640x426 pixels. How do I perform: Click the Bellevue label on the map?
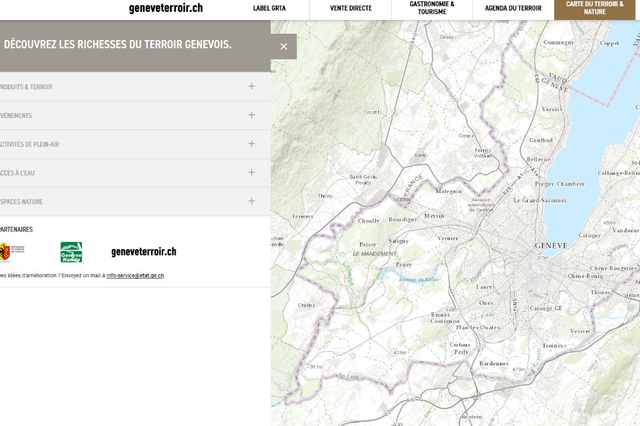pos(538,160)
